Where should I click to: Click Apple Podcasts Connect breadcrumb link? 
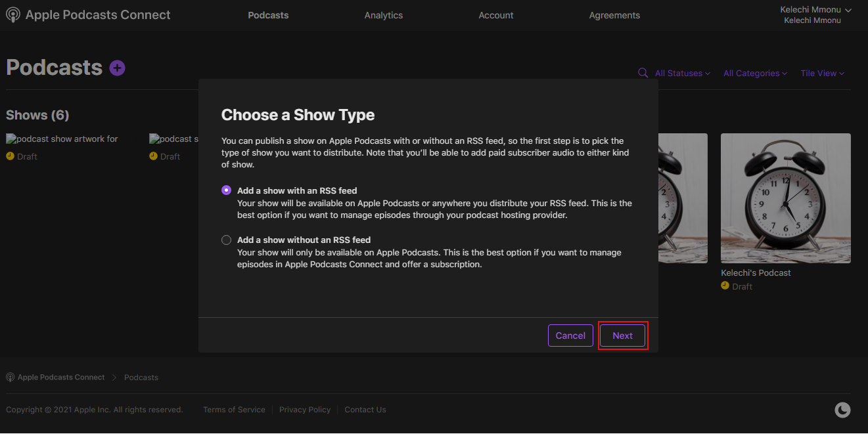point(61,378)
